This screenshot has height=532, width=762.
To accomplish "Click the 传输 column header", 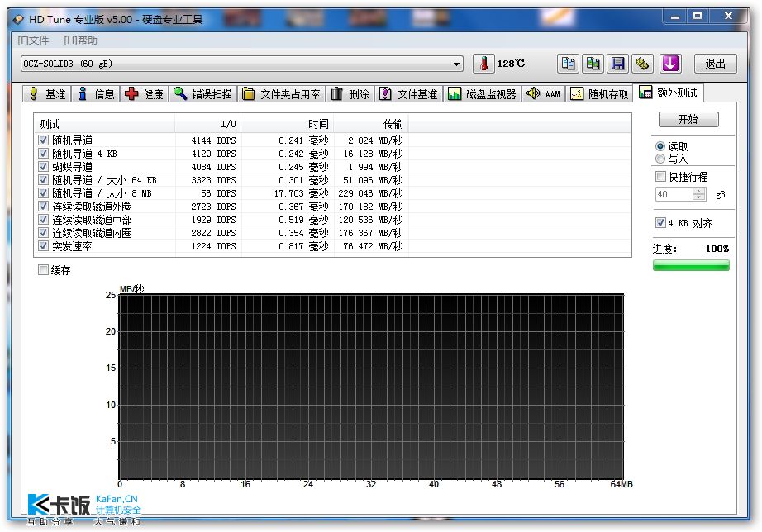I will coord(371,125).
